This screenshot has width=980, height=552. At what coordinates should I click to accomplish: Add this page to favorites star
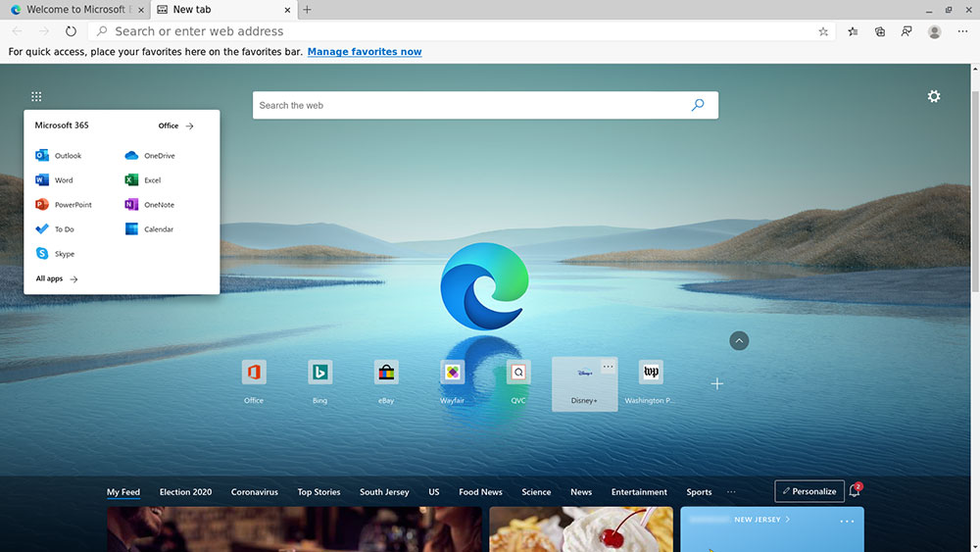pos(823,31)
